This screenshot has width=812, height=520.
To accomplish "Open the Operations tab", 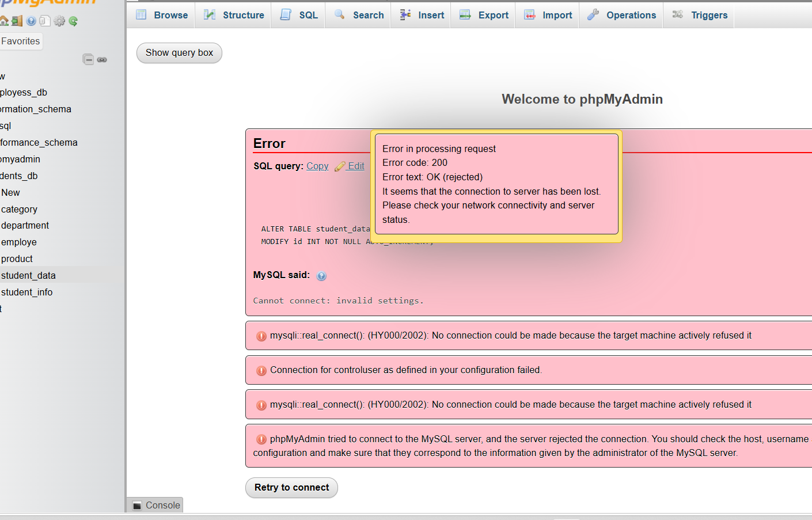I will 622,15.
